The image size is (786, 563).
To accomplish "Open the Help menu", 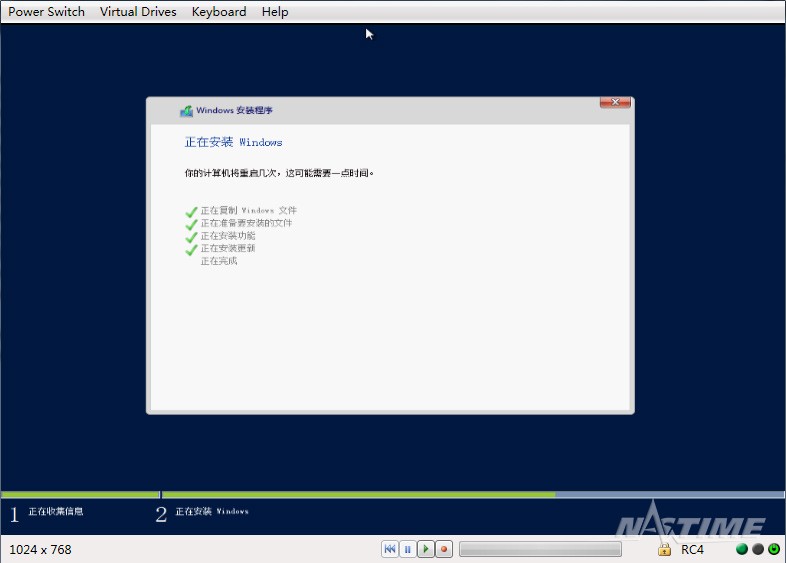I will (x=275, y=12).
